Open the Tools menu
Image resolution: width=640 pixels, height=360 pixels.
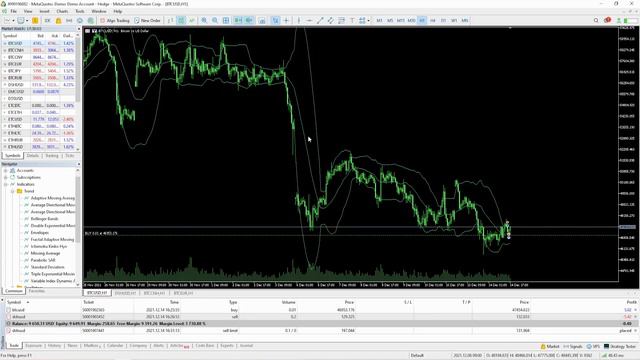80,11
